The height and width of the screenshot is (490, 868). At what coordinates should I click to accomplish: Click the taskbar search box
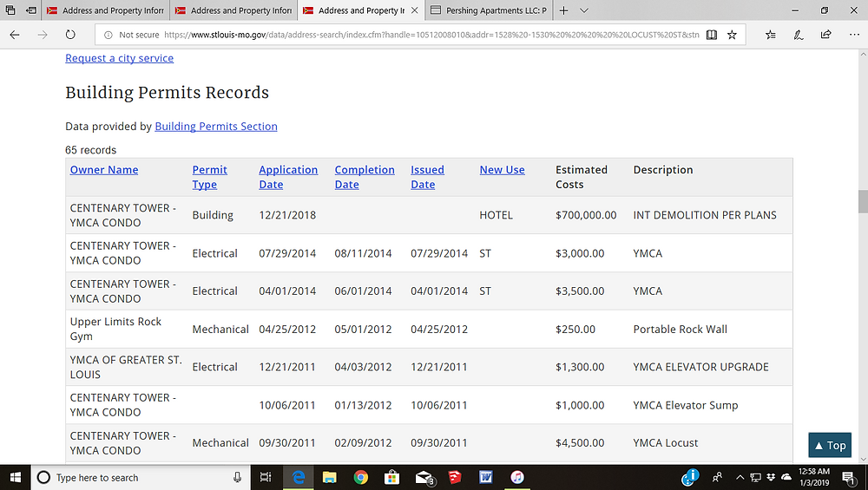141,477
